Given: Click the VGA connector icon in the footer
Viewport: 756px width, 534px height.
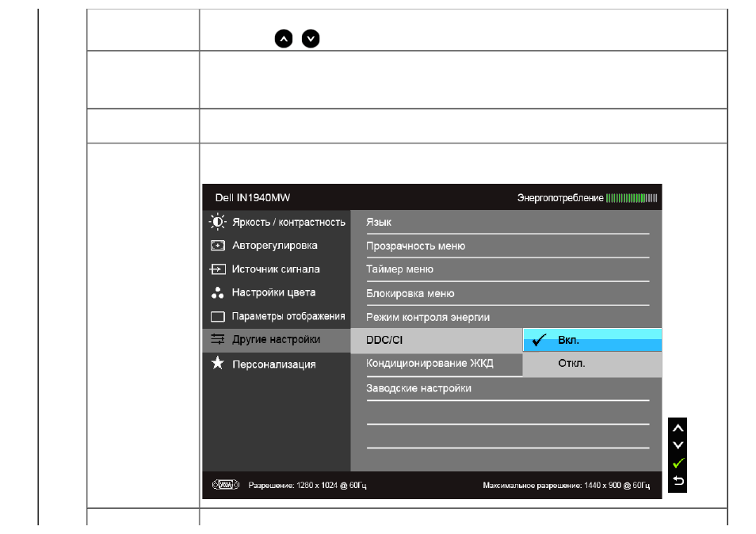Looking at the screenshot, I should pyautogui.click(x=226, y=485).
